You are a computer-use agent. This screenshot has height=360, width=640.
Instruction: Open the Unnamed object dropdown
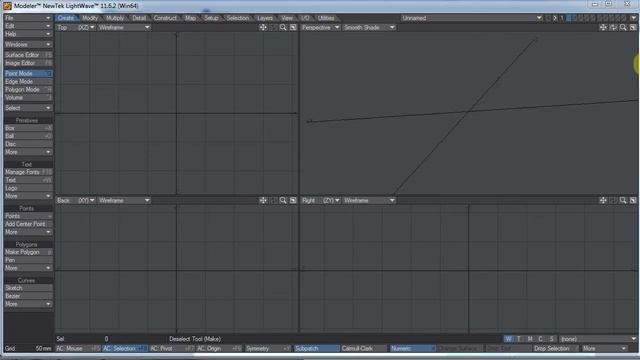pos(472,18)
